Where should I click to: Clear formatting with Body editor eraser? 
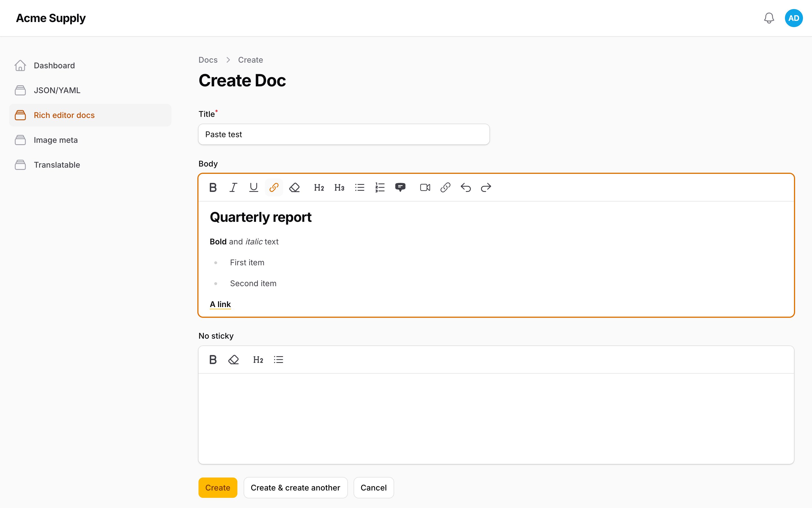pos(294,187)
